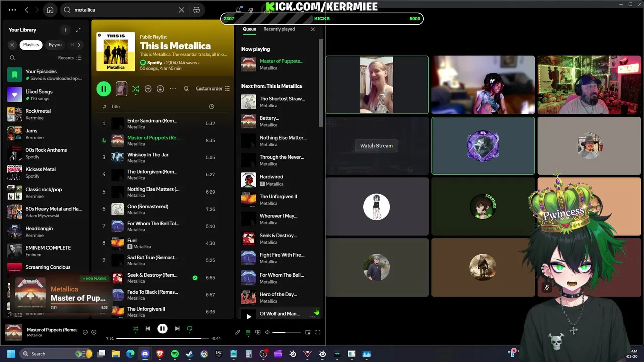Enter full screen player mode
This screenshot has width=644, height=362.
318,332
